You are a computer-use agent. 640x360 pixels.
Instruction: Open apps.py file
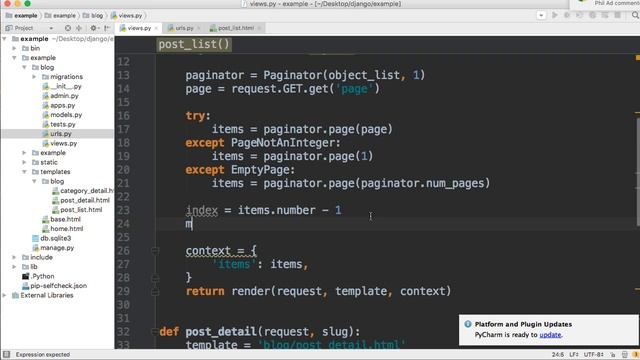coord(59,105)
